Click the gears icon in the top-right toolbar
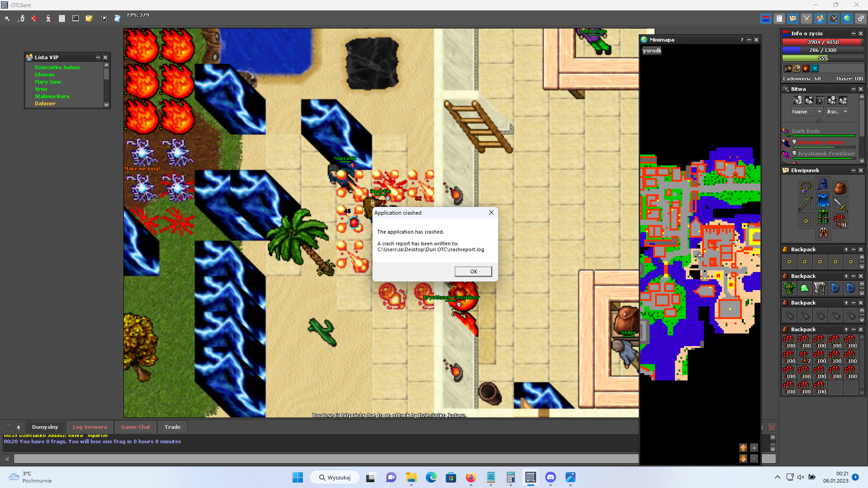The image size is (868, 488). coord(861,19)
